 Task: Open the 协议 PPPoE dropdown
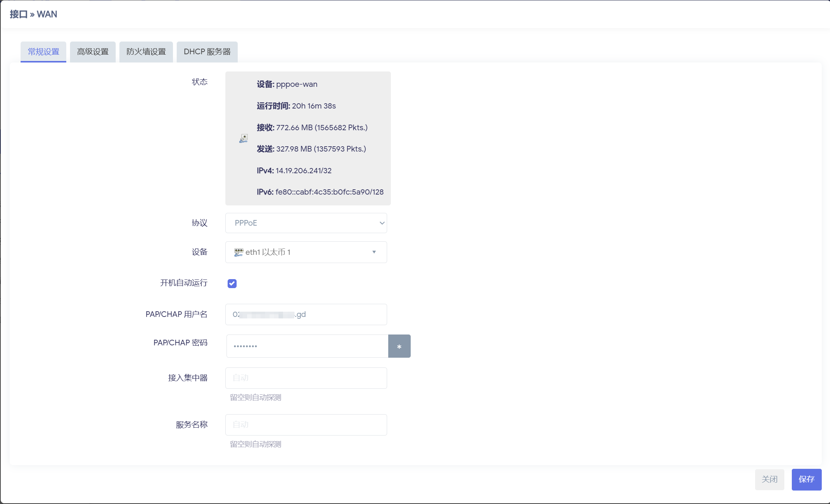click(300, 223)
